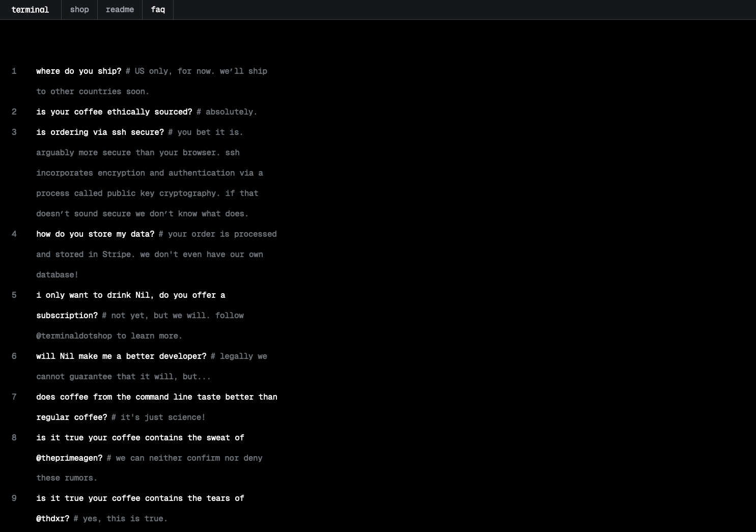Click 'arguably more secure than your browser' line

138,153
